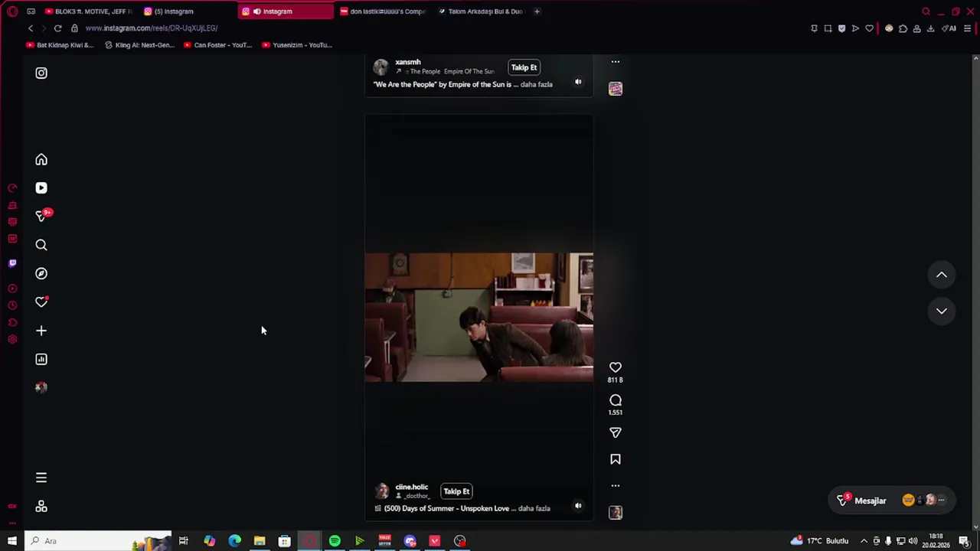
Task: Open more options for the xansmh reel
Action: pos(616,62)
